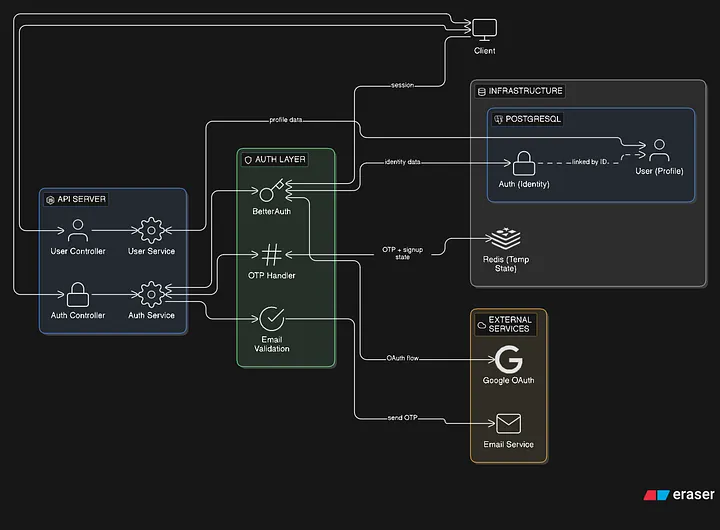Select the Email Service envelope icon

[508, 423]
